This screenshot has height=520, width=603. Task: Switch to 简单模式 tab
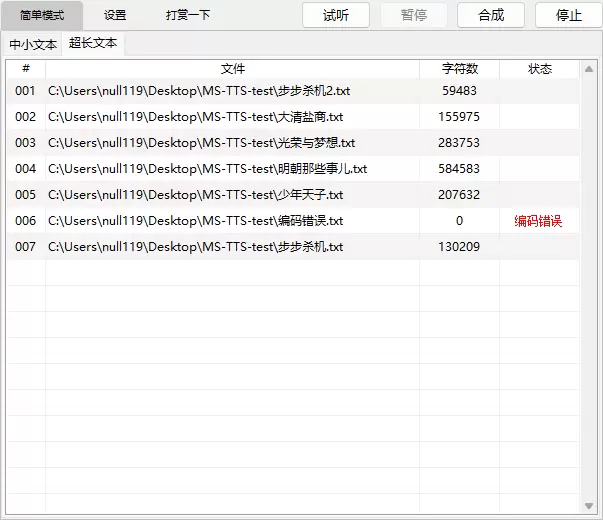click(42, 15)
